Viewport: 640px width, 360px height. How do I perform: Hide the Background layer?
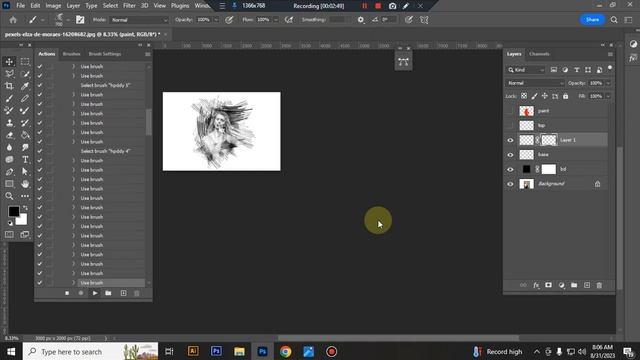click(x=510, y=184)
